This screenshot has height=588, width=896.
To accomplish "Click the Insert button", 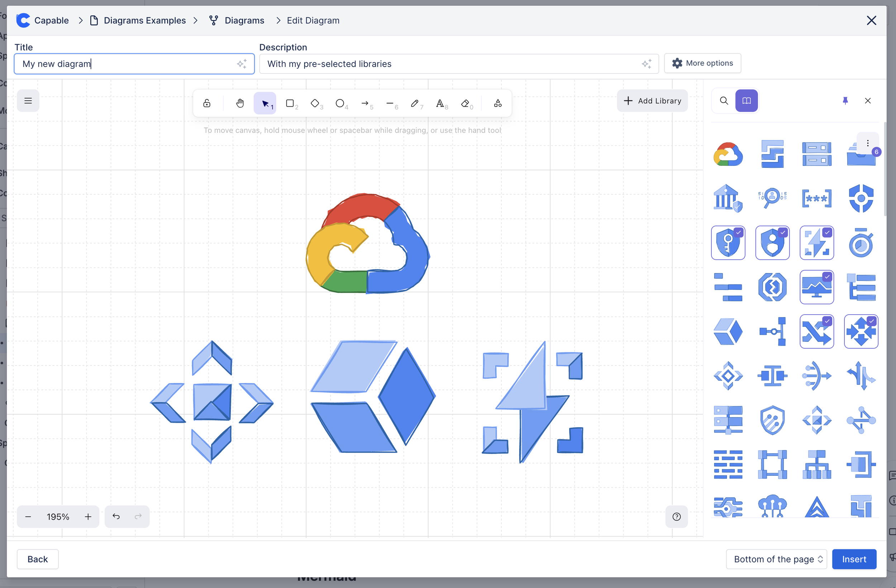I will point(854,559).
